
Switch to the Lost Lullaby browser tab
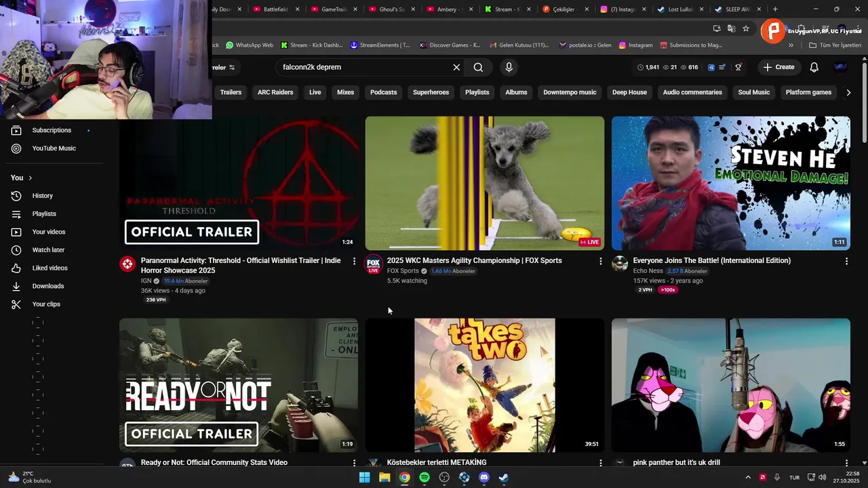[x=680, y=9]
